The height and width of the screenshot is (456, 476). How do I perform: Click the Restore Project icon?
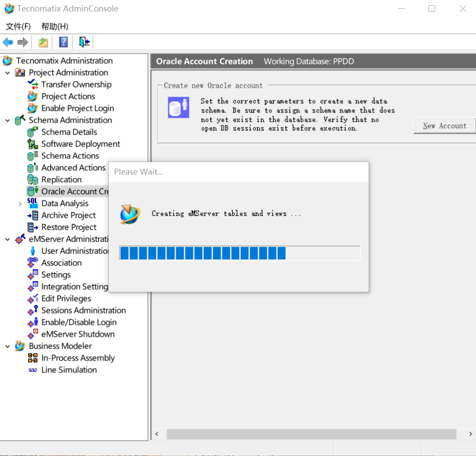pyautogui.click(x=33, y=227)
